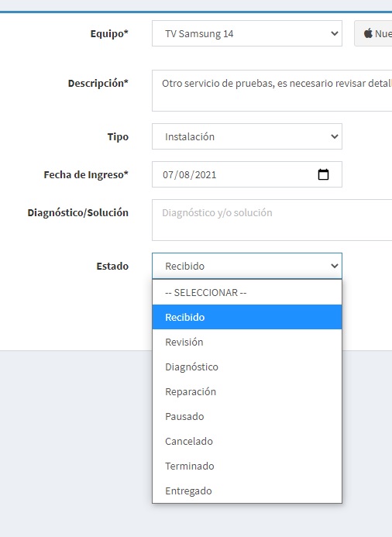Screen dimensions: 392x537
Task: Choose Pausado from the dropdown list
Action: pos(247,416)
